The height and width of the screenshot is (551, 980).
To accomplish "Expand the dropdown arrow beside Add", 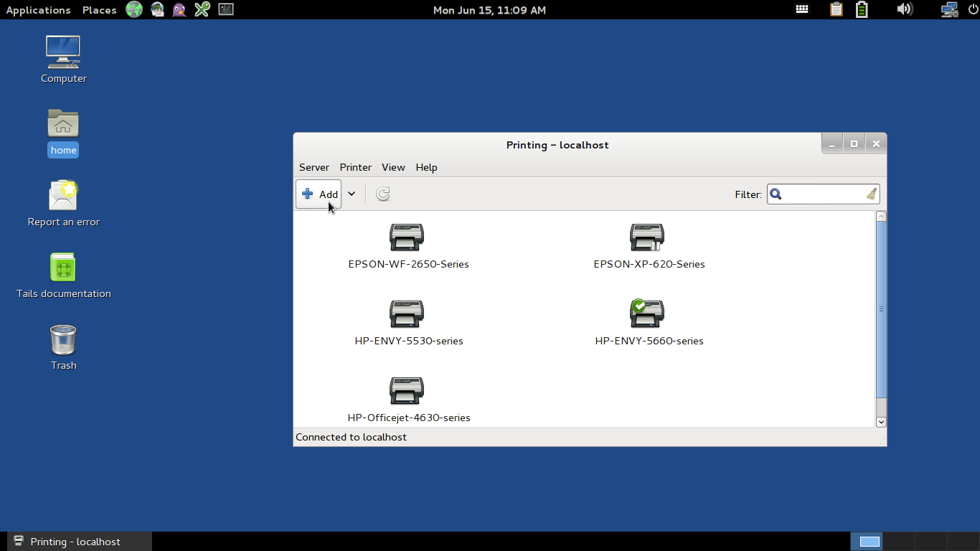I will point(352,194).
